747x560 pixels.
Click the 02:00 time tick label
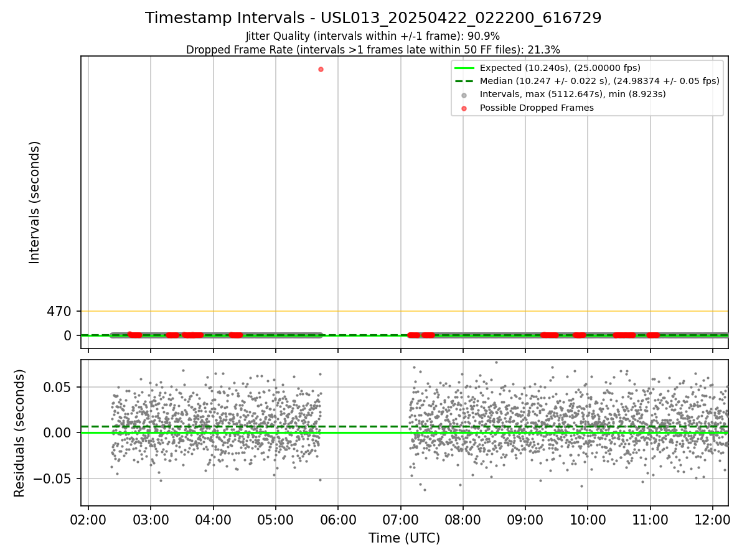[88, 520]
